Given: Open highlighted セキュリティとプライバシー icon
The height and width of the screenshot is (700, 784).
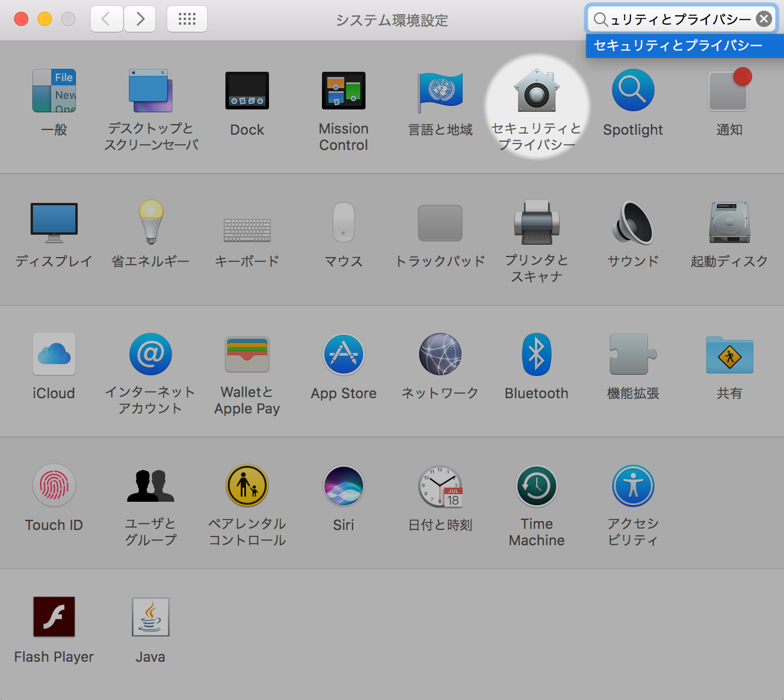Looking at the screenshot, I should point(537,91).
